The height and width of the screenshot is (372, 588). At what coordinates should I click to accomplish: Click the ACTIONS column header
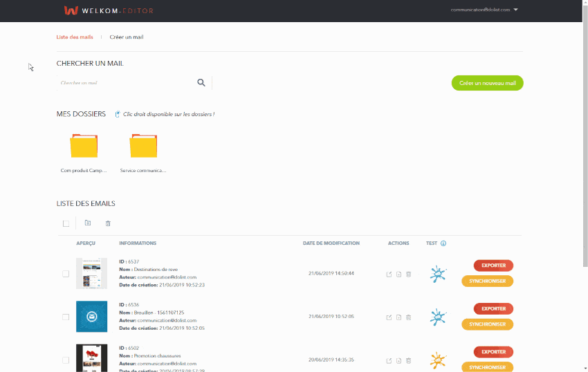point(398,243)
